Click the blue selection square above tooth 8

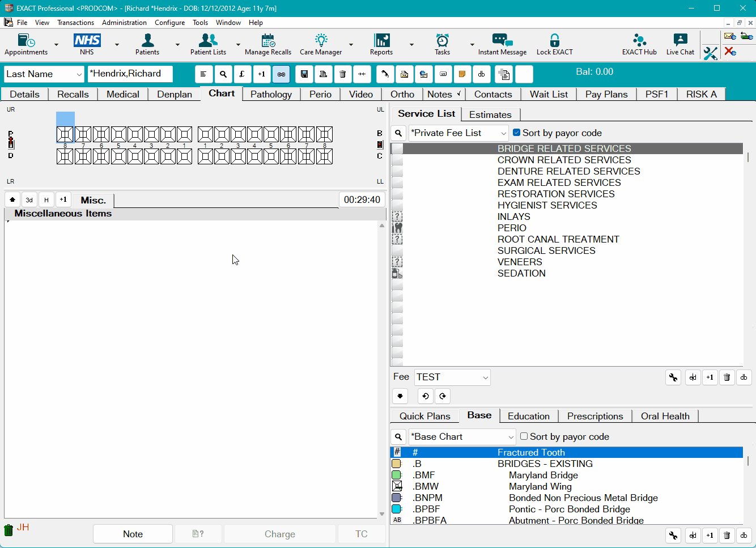[65, 118]
